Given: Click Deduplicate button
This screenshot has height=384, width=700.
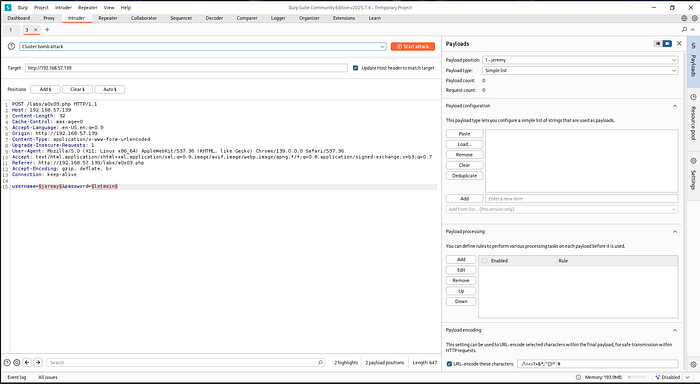Looking at the screenshot, I should (464, 176).
